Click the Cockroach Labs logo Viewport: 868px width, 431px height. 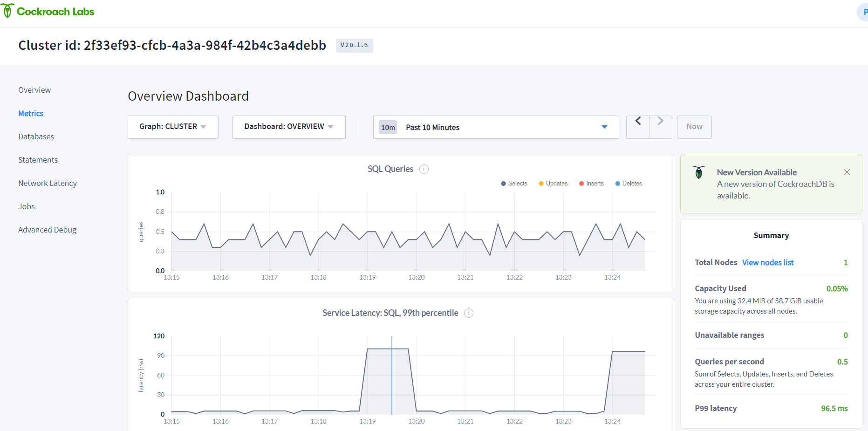[x=48, y=11]
